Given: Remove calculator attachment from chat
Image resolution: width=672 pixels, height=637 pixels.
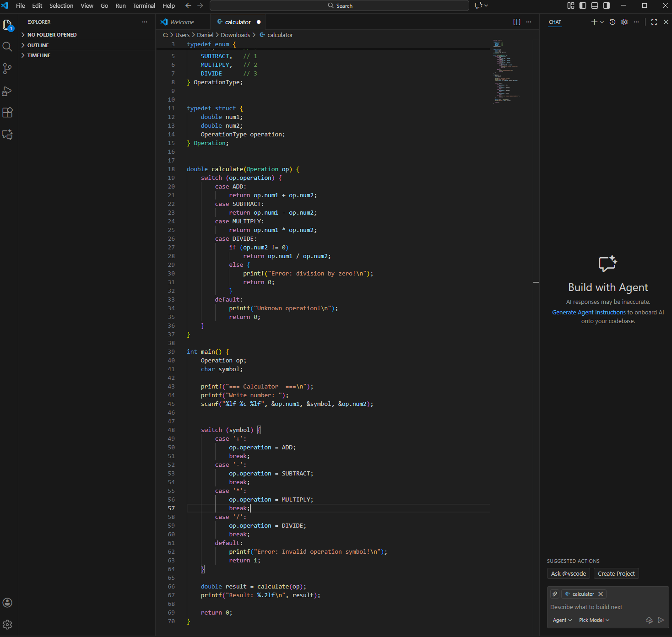Looking at the screenshot, I should (x=601, y=594).
